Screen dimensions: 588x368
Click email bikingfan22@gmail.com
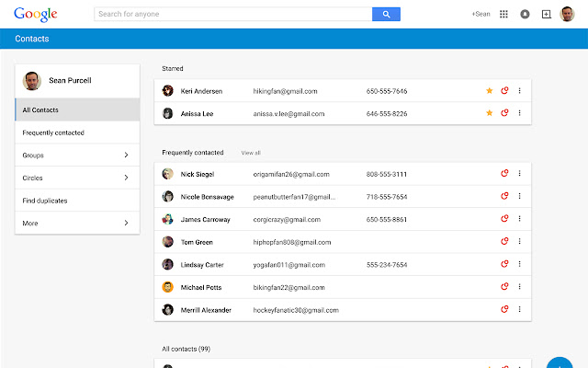coord(288,288)
